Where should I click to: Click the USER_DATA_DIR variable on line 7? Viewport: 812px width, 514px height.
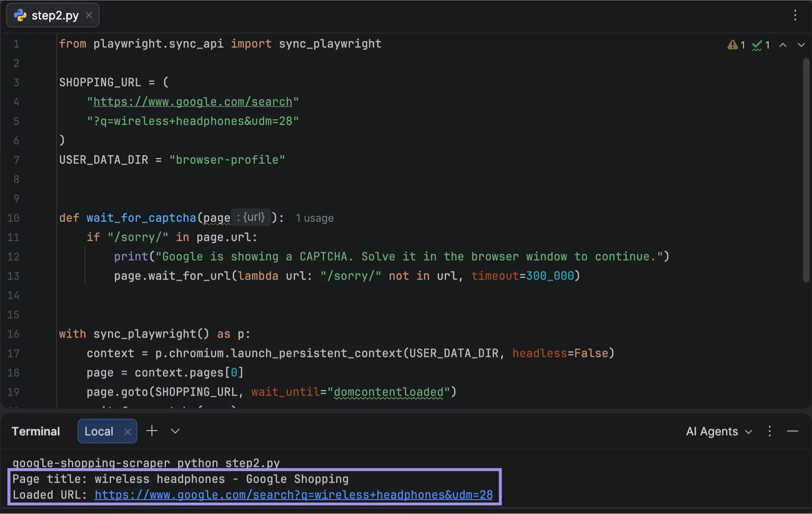pos(104,160)
